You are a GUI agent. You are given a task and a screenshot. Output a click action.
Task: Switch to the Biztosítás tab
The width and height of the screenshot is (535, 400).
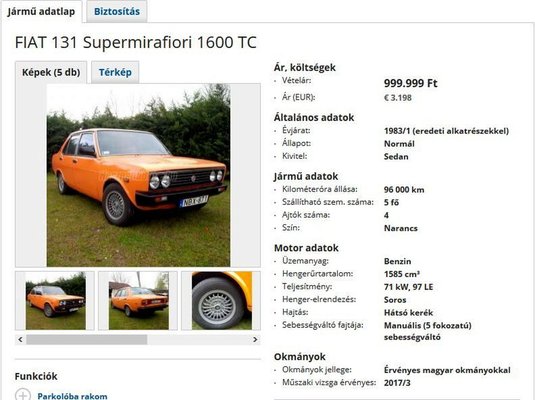point(117,12)
